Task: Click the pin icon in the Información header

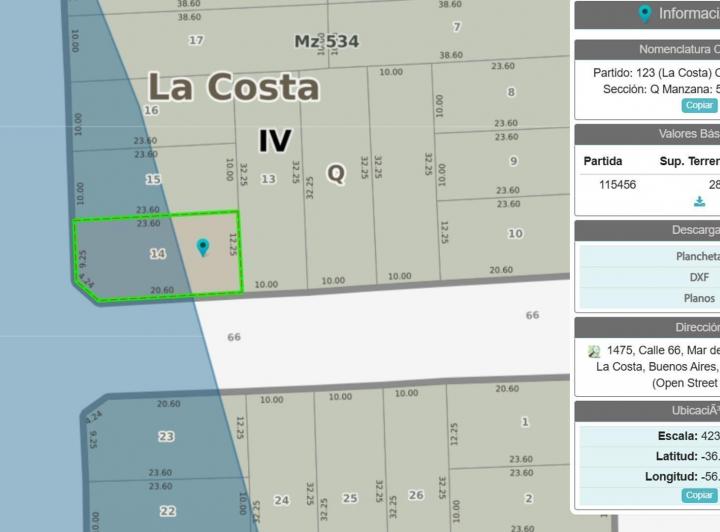Action: [x=645, y=14]
